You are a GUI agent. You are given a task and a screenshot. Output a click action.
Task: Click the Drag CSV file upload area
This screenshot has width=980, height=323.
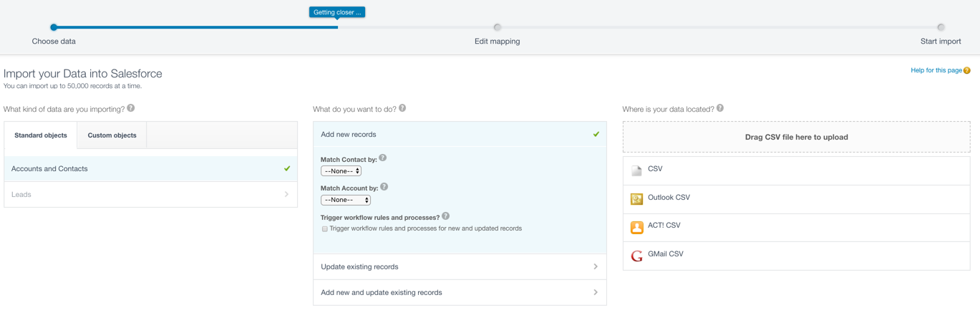(x=797, y=137)
